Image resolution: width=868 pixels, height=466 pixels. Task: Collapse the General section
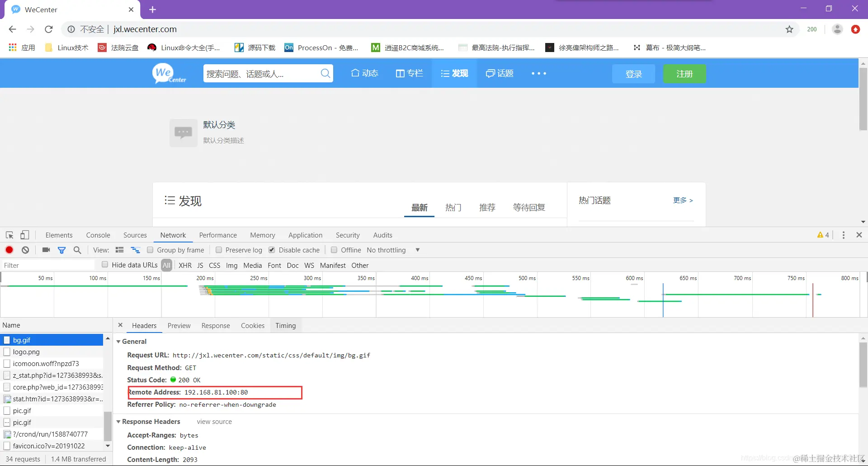tap(118, 342)
